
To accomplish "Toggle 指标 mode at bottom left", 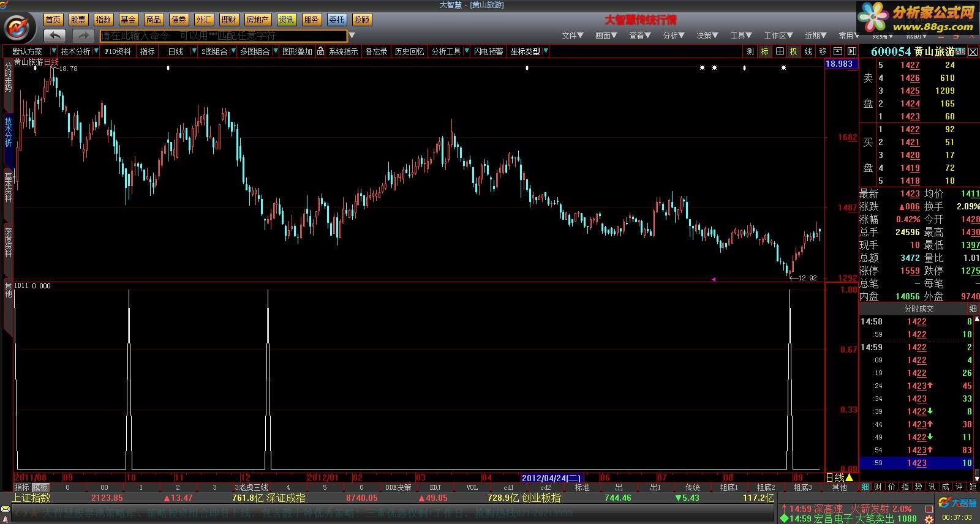I will [x=22, y=487].
